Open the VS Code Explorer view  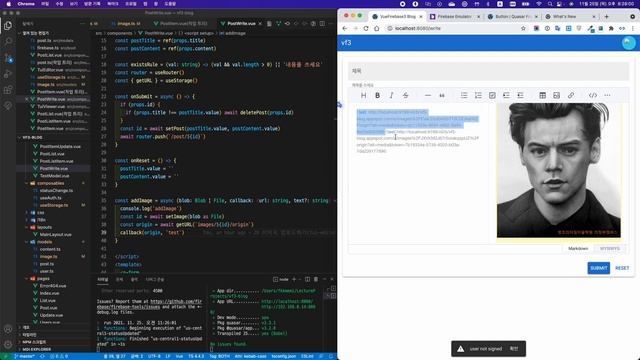pos(8,26)
